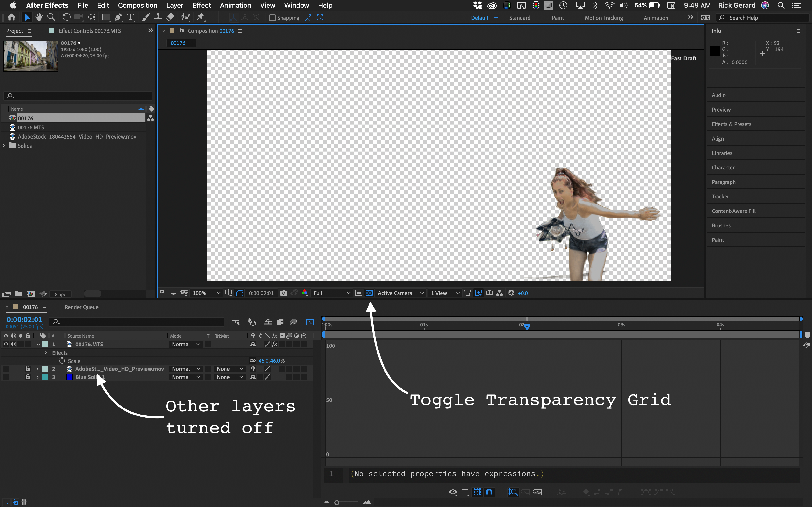Image resolution: width=812 pixels, height=507 pixels.
Task: Collapse the Effects group on layer 1
Action: point(46,353)
